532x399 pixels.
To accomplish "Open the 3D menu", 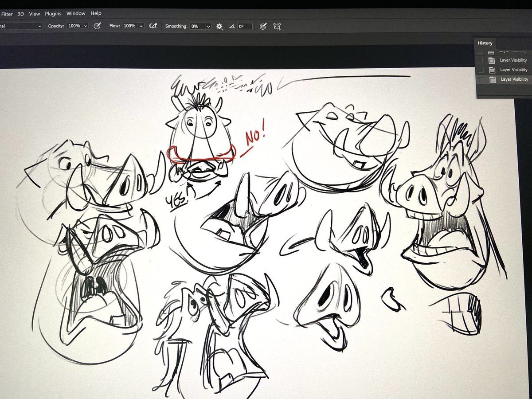I will (x=20, y=14).
